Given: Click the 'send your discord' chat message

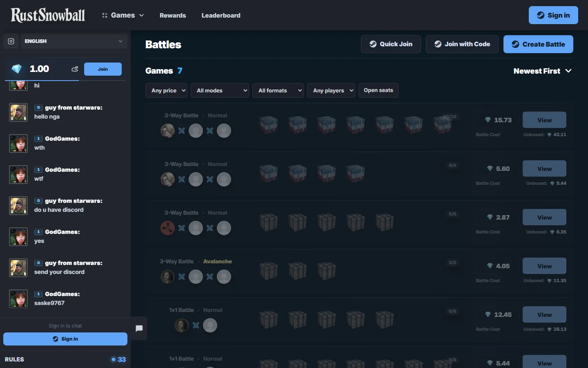Looking at the screenshot, I should click(x=59, y=272).
